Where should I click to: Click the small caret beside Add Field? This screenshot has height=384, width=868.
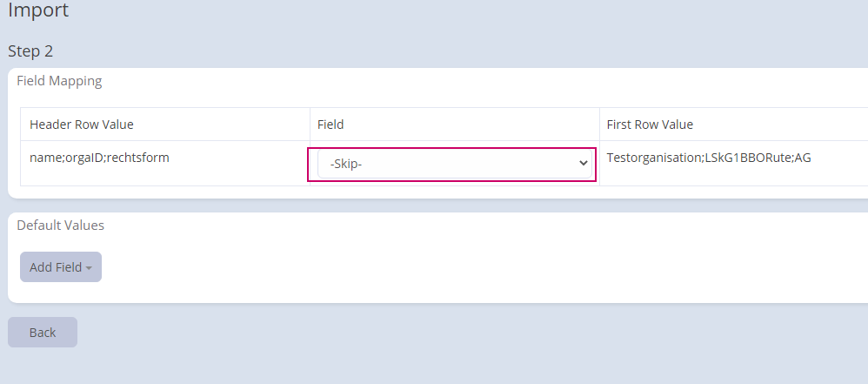pyautogui.click(x=90, y=268)
